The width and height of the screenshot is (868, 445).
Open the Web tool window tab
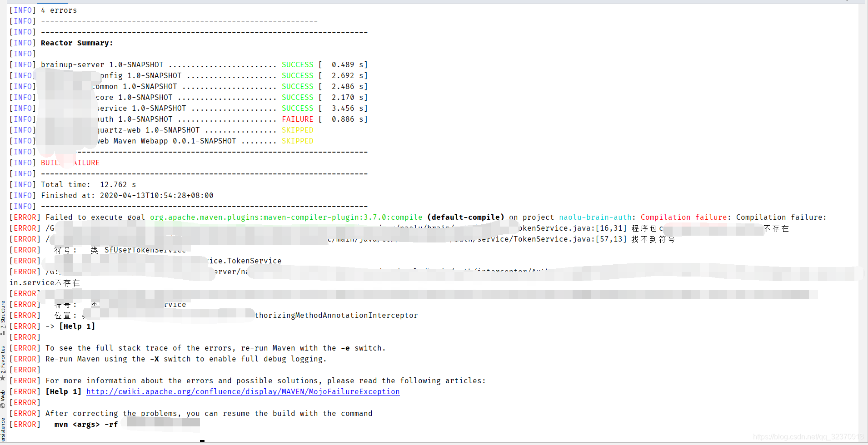(3, 399)
